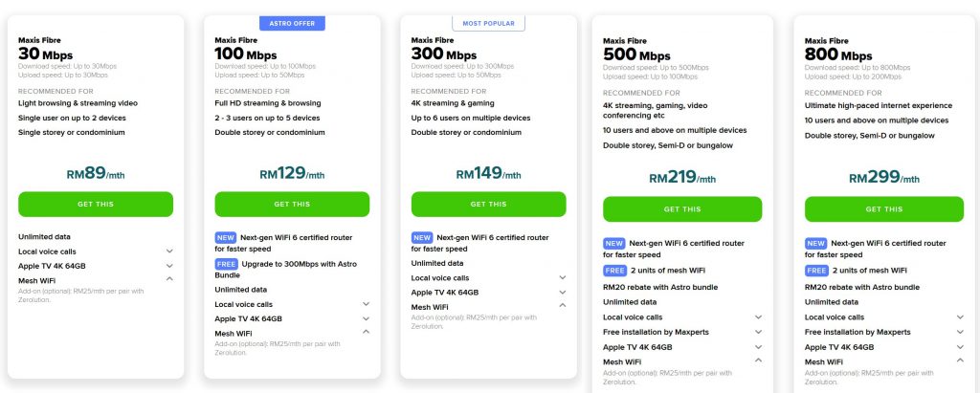The width and height of the screenshot is (980, 393).
Task: Click the MOST POPULAR badge
Action: click(x=488, y=23)
